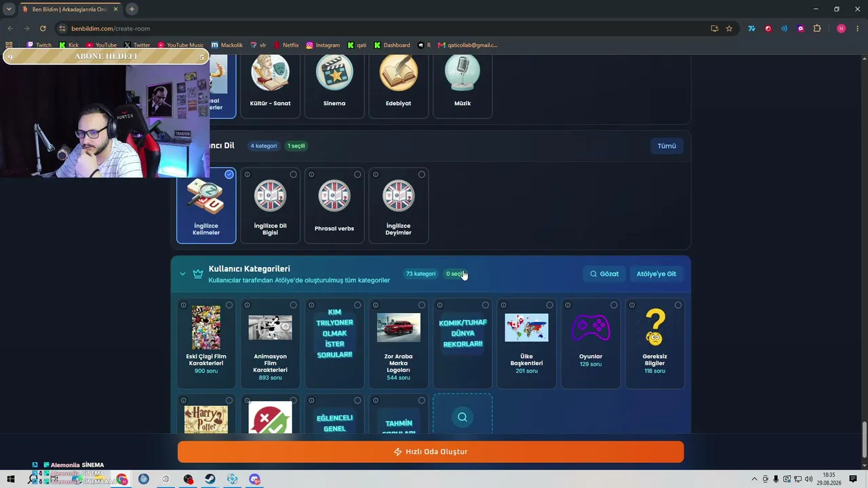868x488 pixels.
Task: Tick the Kim Trilyoner Olmak İster circle
Action: click(357, 305)
